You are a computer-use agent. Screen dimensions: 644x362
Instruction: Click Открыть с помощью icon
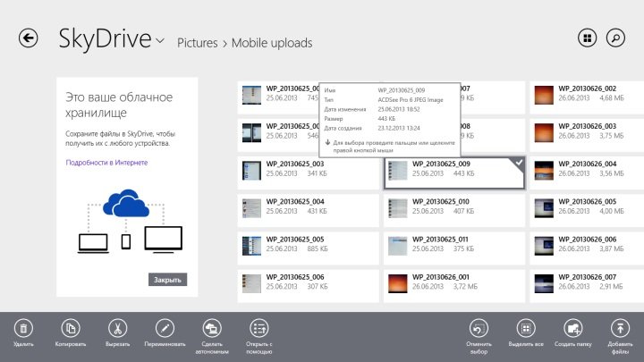[x=259, y=328]
